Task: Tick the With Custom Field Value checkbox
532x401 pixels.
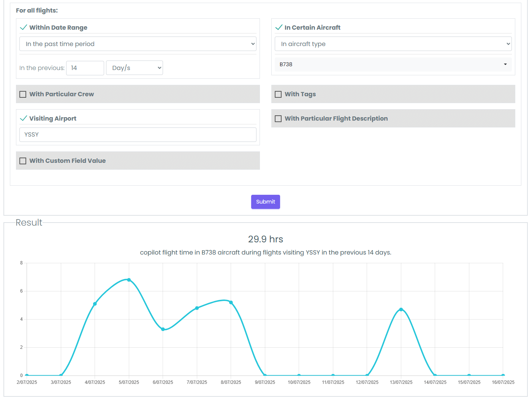Action: point(23,161)
